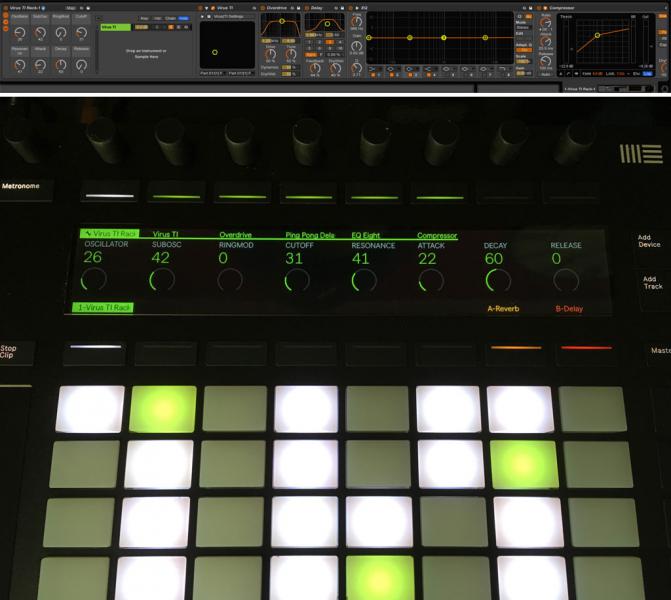Click the 1-Virus TI Rack track label on Push
The width and height of the screenshot is (671, 600).
click(x=103, y=307)
